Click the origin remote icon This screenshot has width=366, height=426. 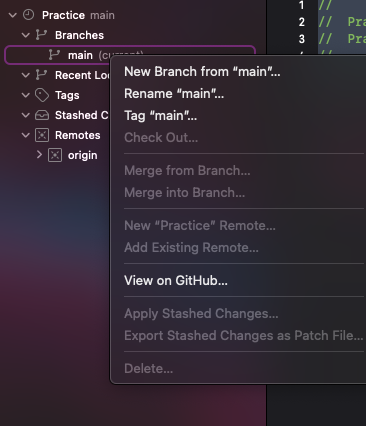pos(55,155)
